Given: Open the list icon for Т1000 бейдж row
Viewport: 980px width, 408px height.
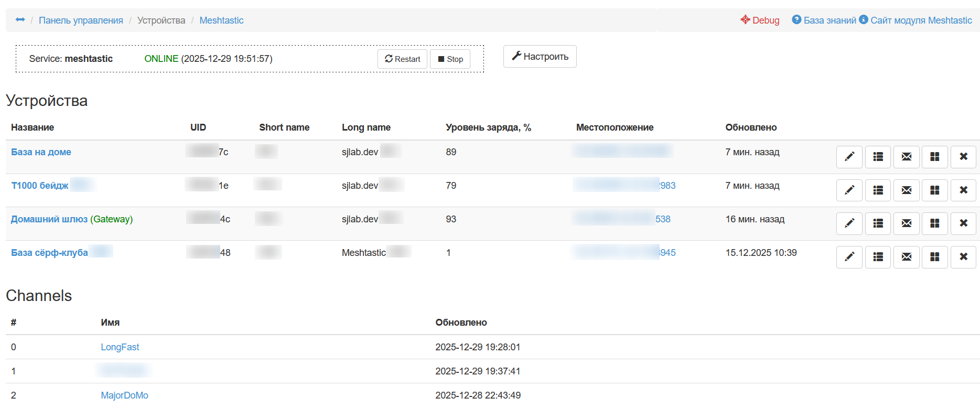Looking at the screenshot, I should point(878,190).
